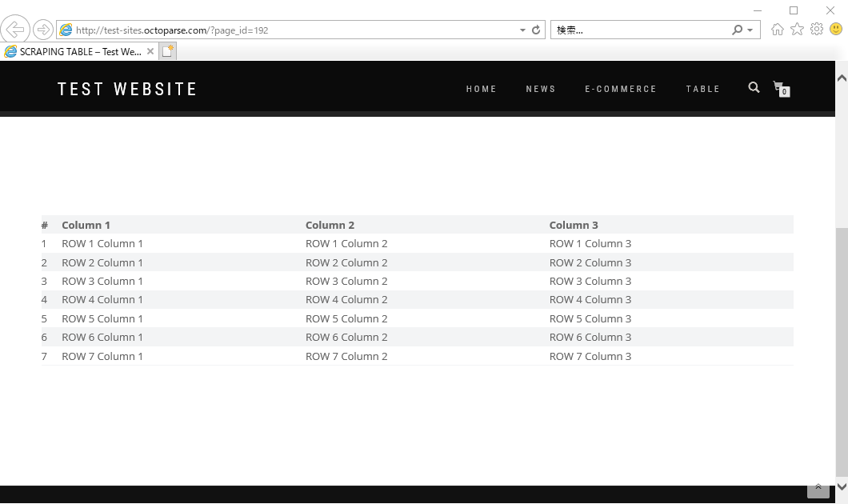Open the NEWS menu item
The width and height of the screenshot is (848, 504).
pos(541,90)
